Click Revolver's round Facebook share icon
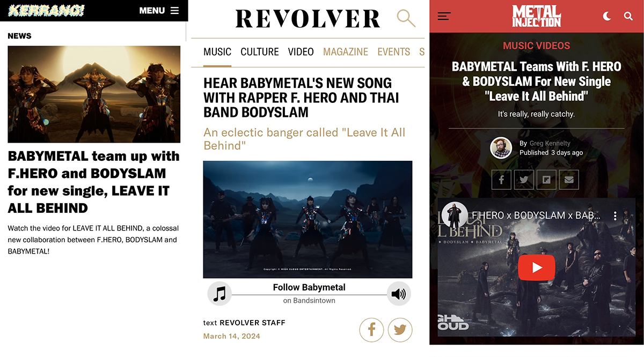 371,330
